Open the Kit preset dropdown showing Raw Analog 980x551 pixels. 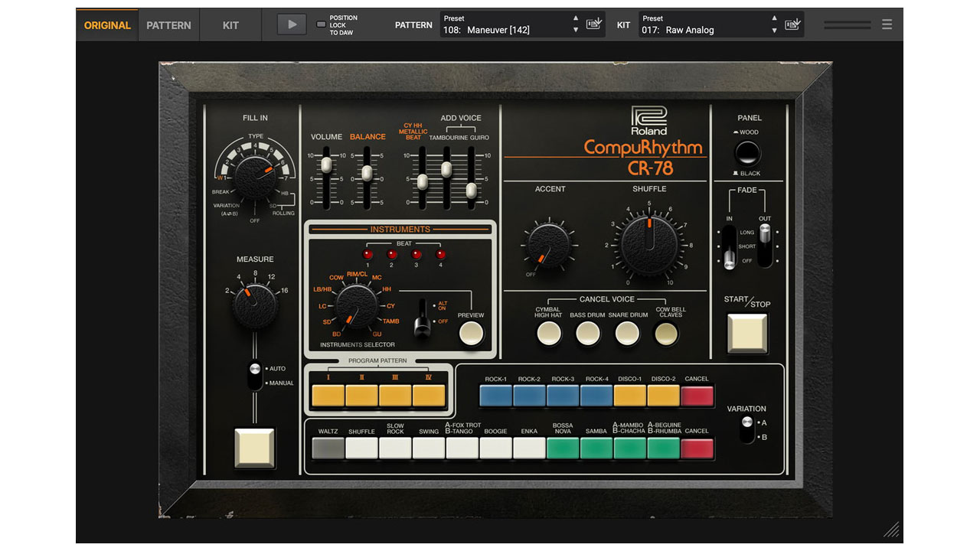click(x=704, y=24)
